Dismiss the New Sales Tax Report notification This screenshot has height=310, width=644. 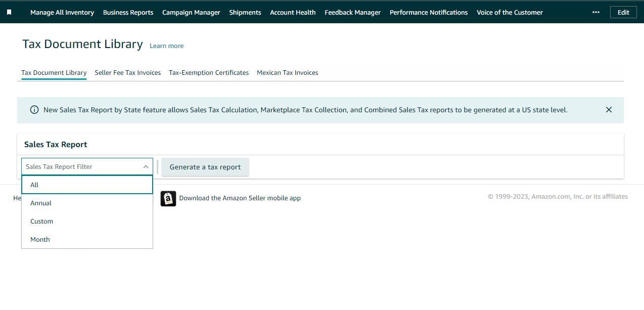[x=609, y=110]
